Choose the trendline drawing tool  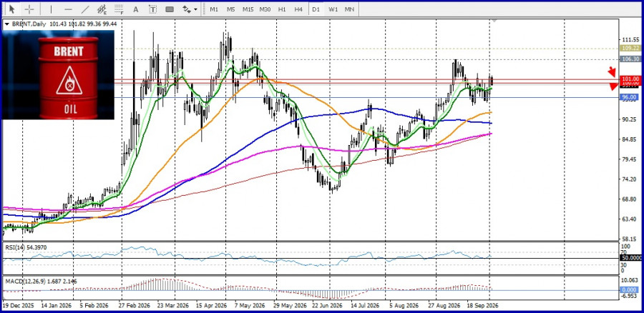pos(85,9)
